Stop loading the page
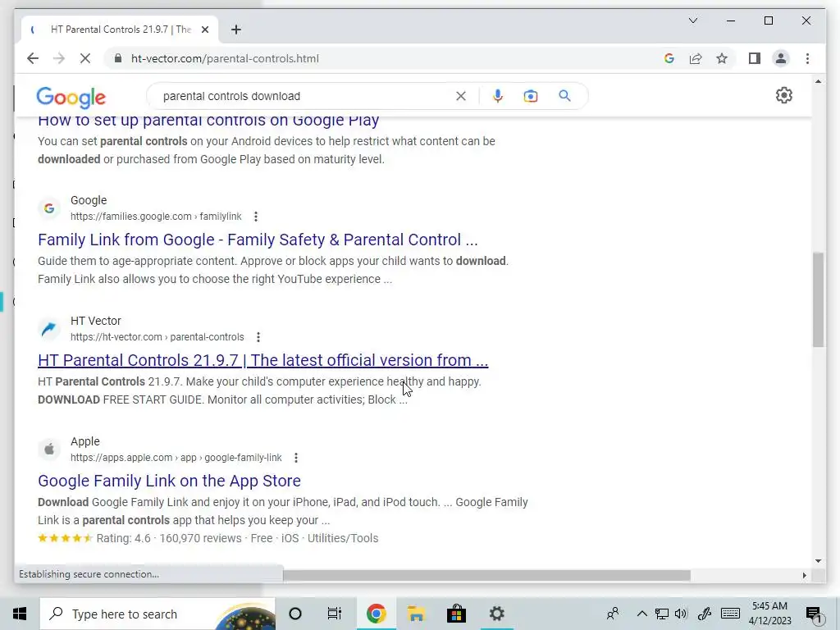Screen dimensions: 840x630 point(85,58)
